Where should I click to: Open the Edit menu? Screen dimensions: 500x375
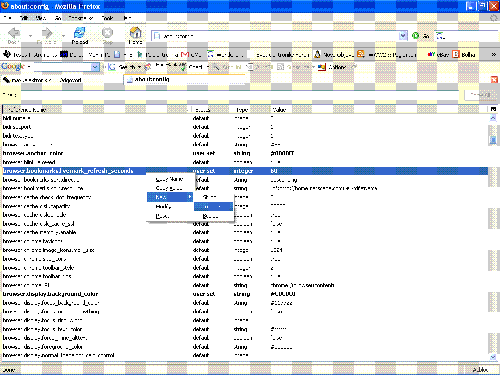[x=24, y=18]
